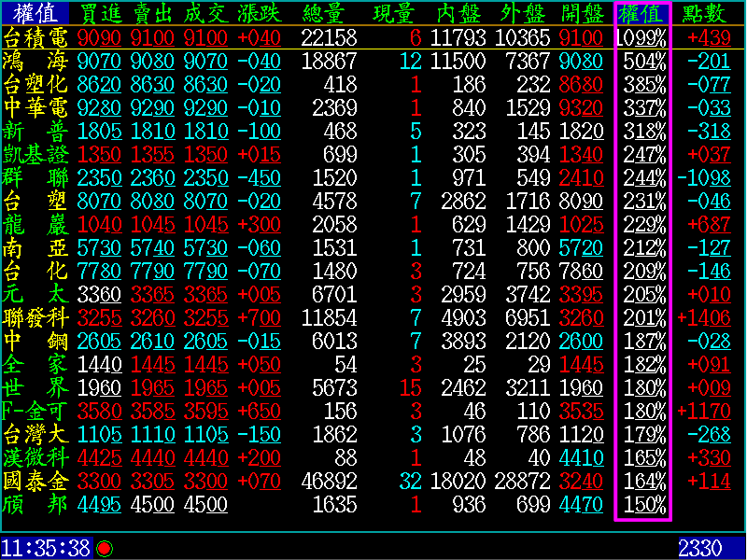Select the 點數 column header
747x560 pixels.
pyautogui.click(x=706, y=13)
